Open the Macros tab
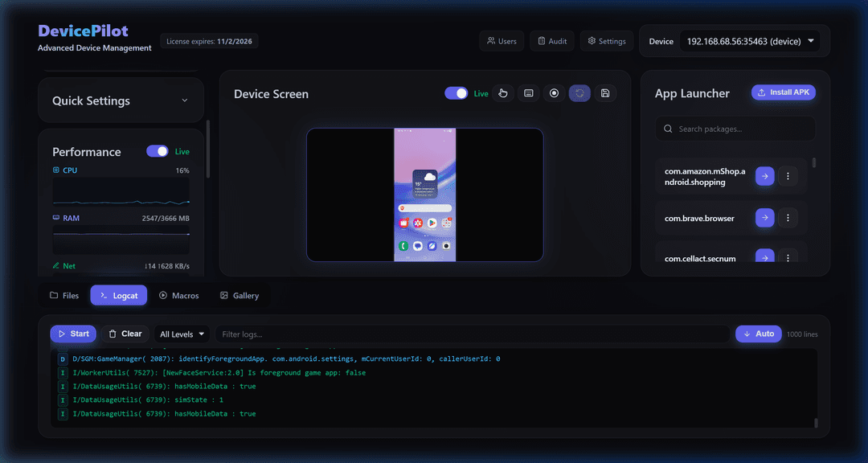 [178, 295]
